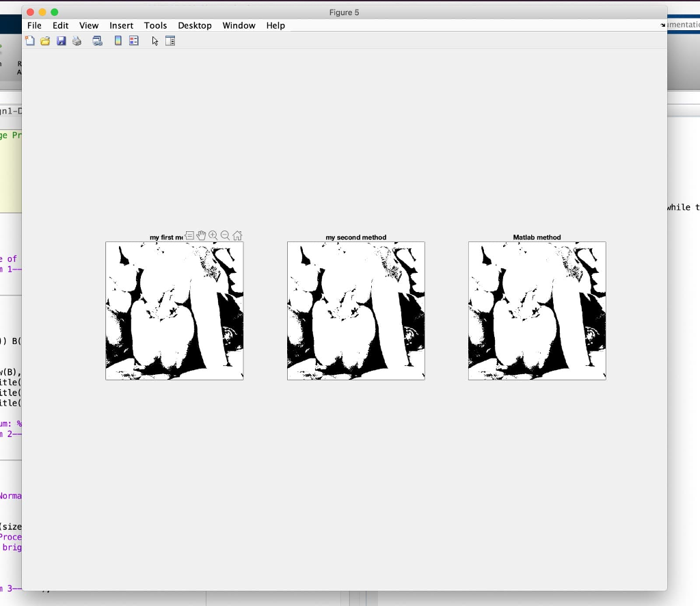Select the Zoom Out tool
700x606 pixels.
(x=225, y=235)
